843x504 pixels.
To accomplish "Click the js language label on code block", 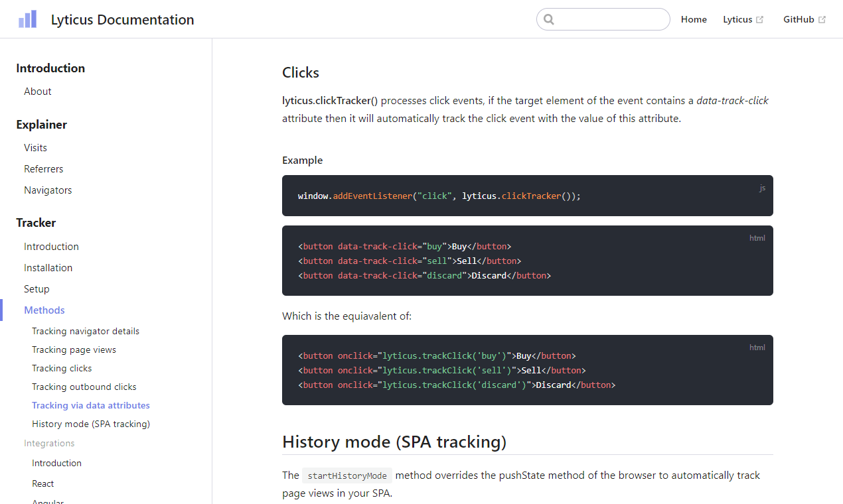I will (x=762, y=188).
